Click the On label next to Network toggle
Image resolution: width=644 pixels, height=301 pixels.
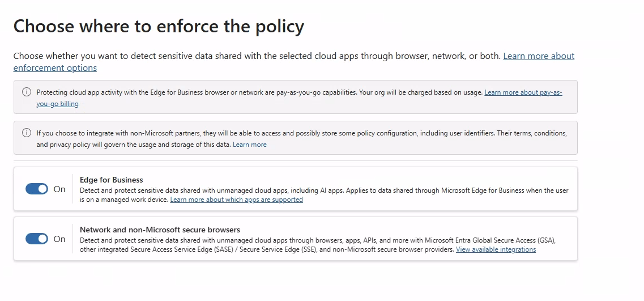(59, 239)
